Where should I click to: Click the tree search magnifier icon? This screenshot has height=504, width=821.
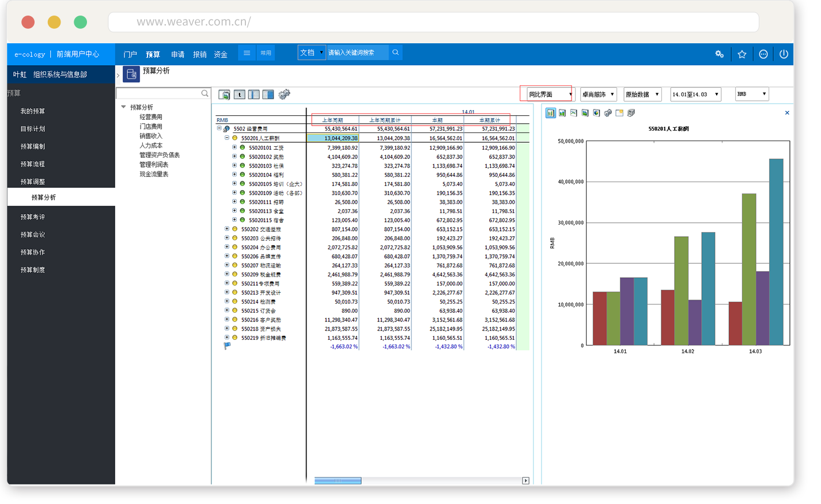click(205, 93)
